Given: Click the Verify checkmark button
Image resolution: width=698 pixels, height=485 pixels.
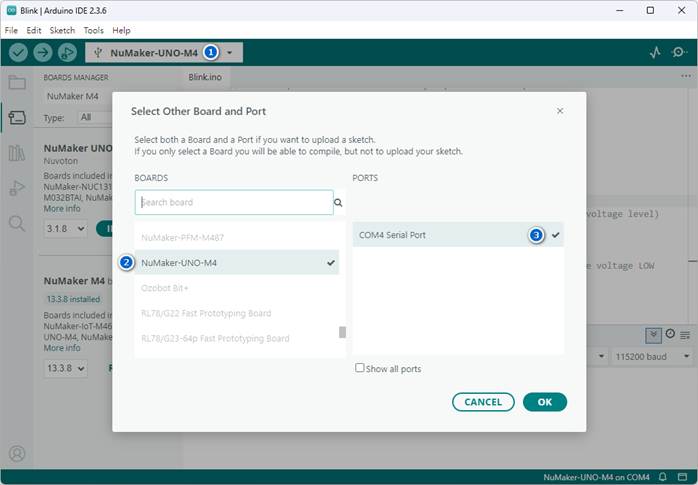Looking at the screenshot, I should click(x=18, y=52).
